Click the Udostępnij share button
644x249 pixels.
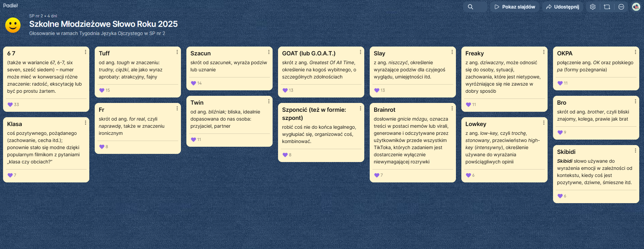[x=563, y=7]
